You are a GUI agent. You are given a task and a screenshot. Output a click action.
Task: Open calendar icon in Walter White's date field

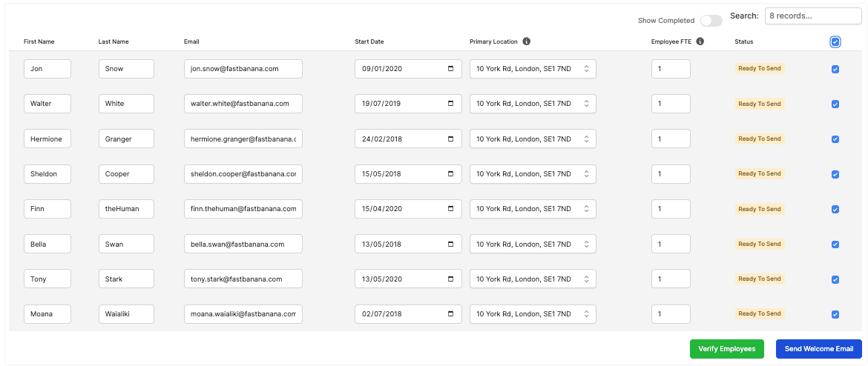[x=450, y=104]
